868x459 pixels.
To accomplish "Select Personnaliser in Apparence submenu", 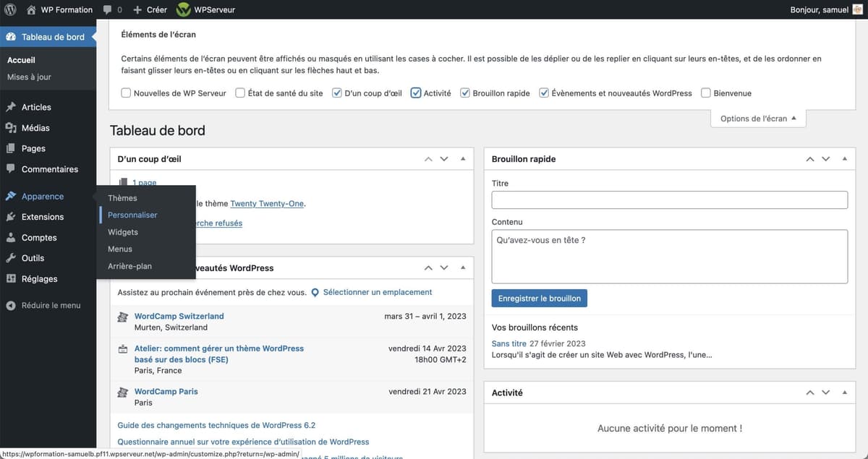I will pos(132,215).
